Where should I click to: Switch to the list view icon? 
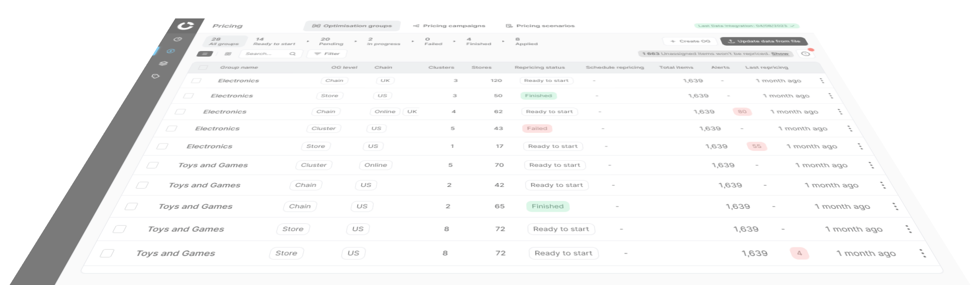(205, 54)
